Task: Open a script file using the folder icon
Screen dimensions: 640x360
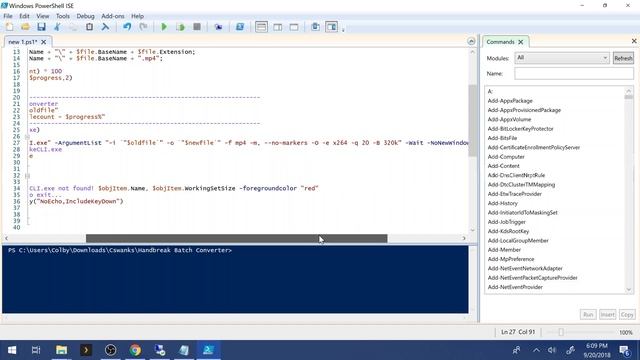Action: pyautogui.click(x=25, y=27)
